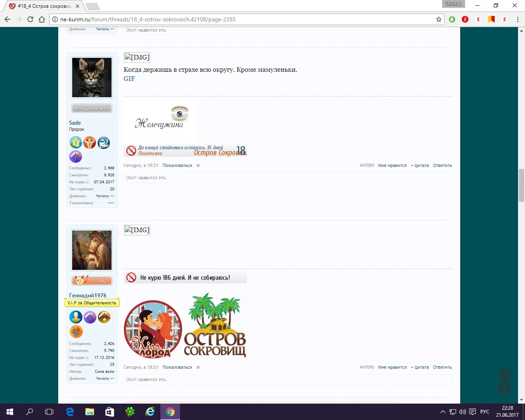Click the star icon in post #47089
Screen dimensions: 525x420
[x=198, y=166]
